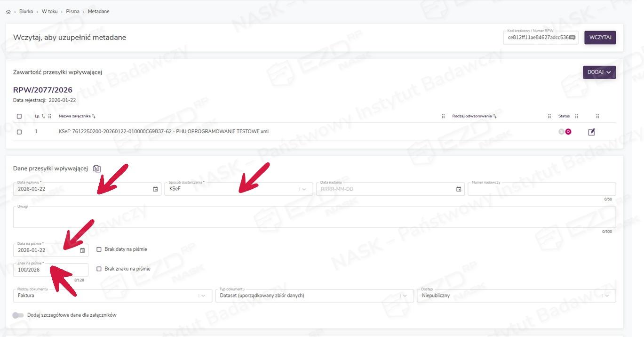Expand the Dostęp dropdown showing Niepubliczny
The image size is (644, 337).
607,296
